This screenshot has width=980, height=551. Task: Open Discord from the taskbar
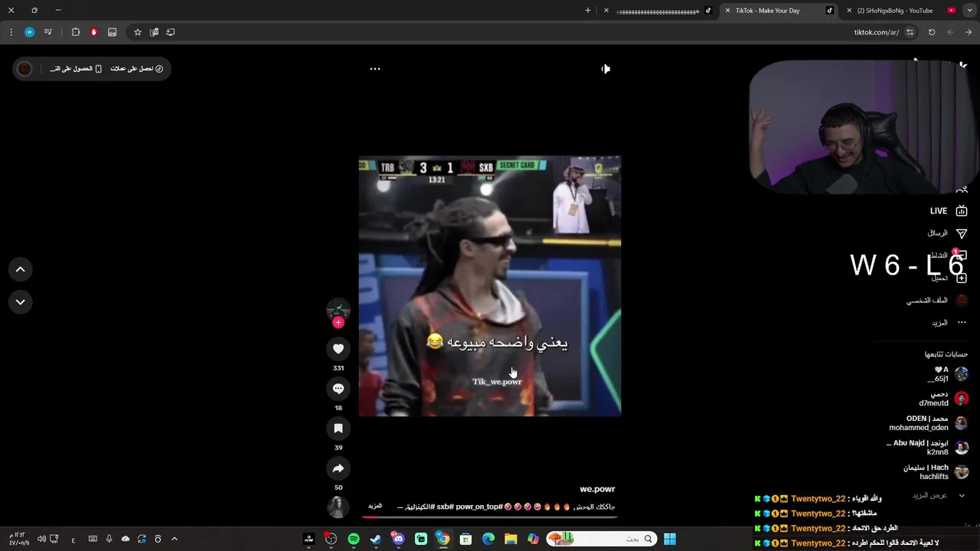pyautogui.click(x=398, y=539)
